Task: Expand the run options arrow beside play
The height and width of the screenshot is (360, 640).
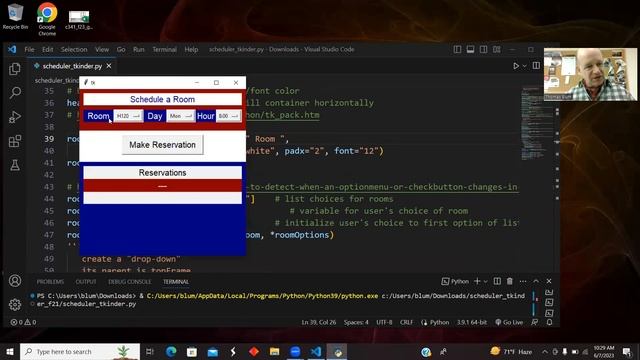Action: [525, 66]
